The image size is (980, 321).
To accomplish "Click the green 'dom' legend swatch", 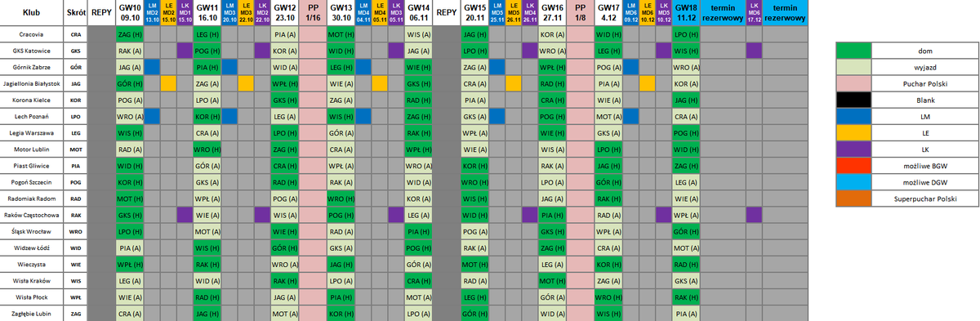I will [x=853, y=51].
